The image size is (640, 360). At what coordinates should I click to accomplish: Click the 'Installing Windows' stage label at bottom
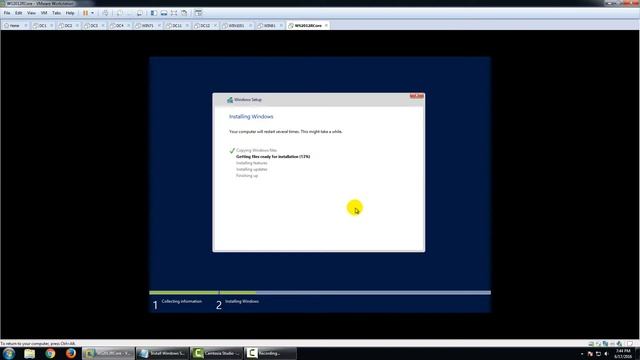(x=242, y=301)
